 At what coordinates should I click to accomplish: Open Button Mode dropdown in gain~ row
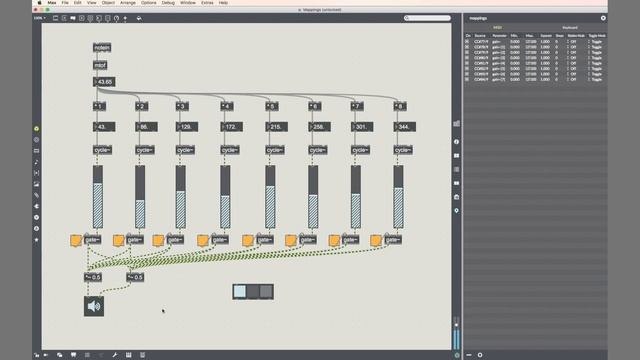pos(572,42)
